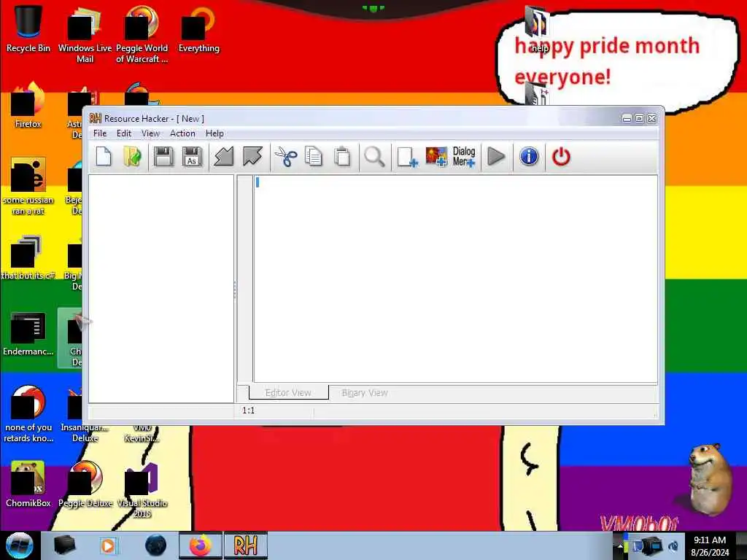Select the Recycle Bin desktop icon
Viewport: 747px width, 560px height.
tap(28, 28)
